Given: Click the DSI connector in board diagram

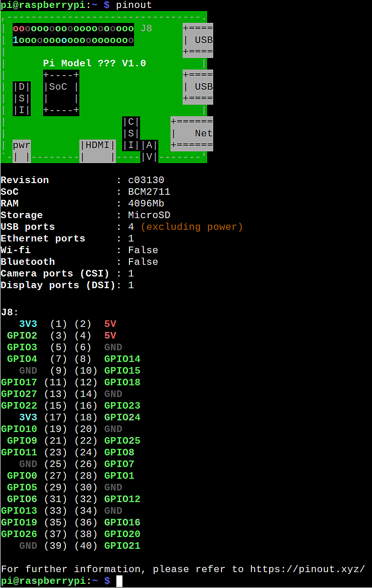Looking at the screenshot, I should [21, 99].
